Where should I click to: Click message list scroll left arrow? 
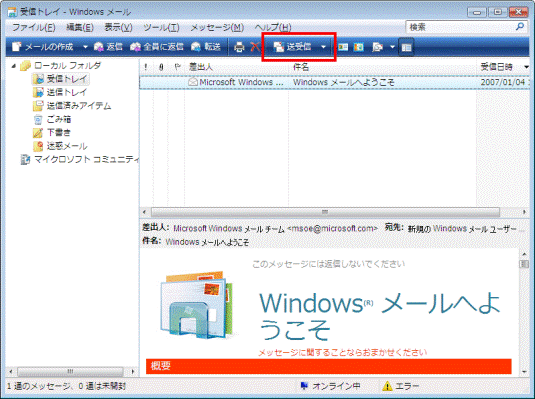point(144,212)
